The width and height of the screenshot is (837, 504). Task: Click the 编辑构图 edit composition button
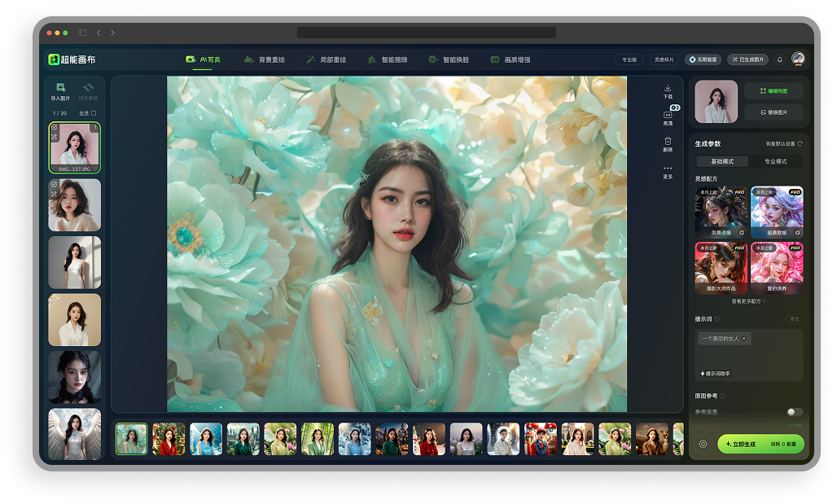coord(773,90)
